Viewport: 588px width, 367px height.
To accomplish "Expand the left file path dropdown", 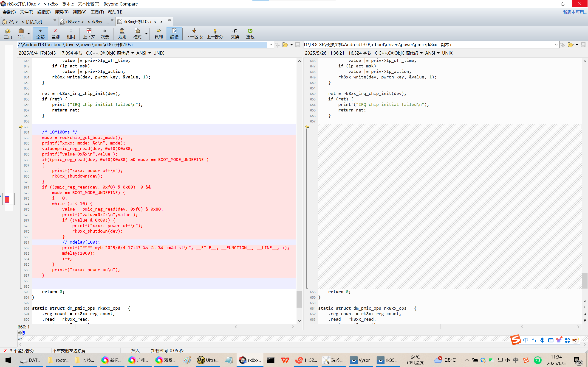I will click(x=271, y=45).
